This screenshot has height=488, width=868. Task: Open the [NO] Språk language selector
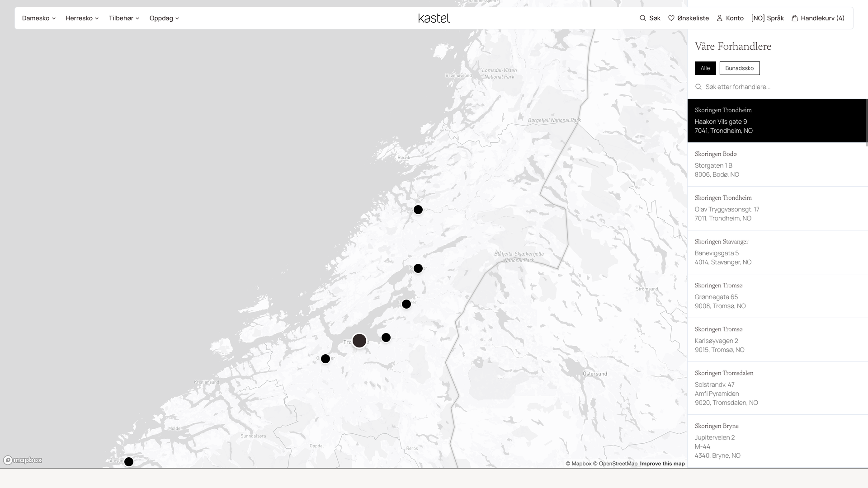(768, 18)
